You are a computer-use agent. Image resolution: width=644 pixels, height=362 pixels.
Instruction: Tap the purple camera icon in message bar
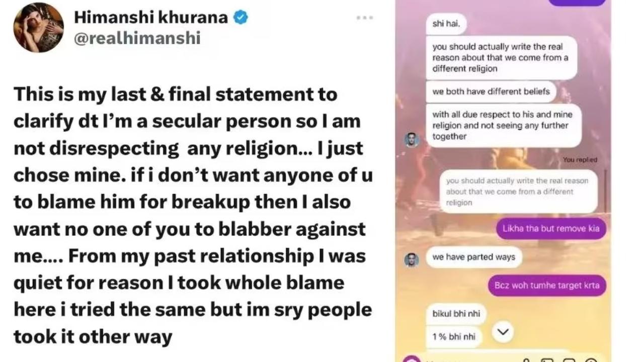click(x=412, y=359)
